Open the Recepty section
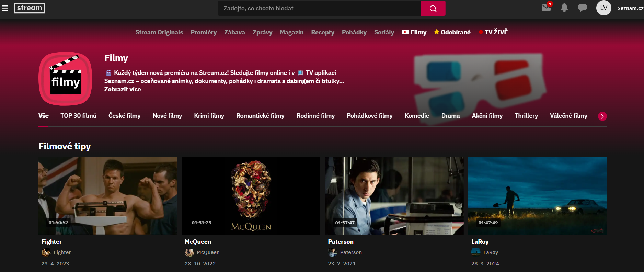The height and width of the screenshot is (272, 644). 322,32
